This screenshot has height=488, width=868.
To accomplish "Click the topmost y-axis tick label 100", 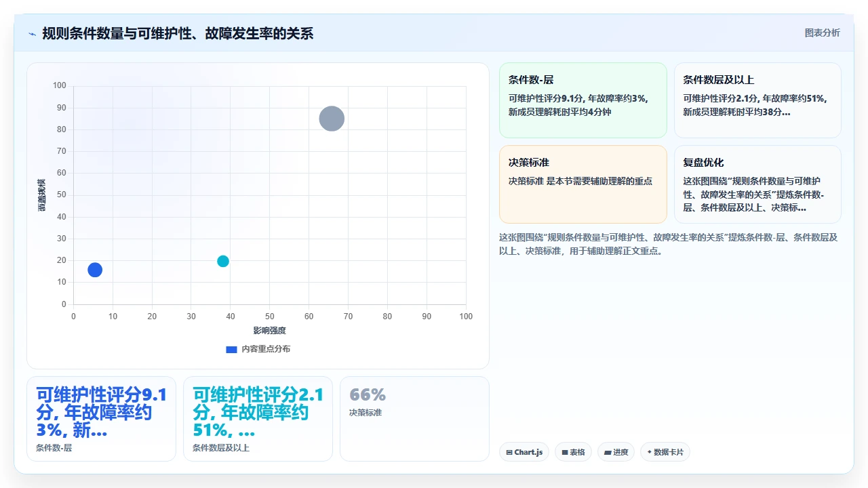I will (60, 85).
